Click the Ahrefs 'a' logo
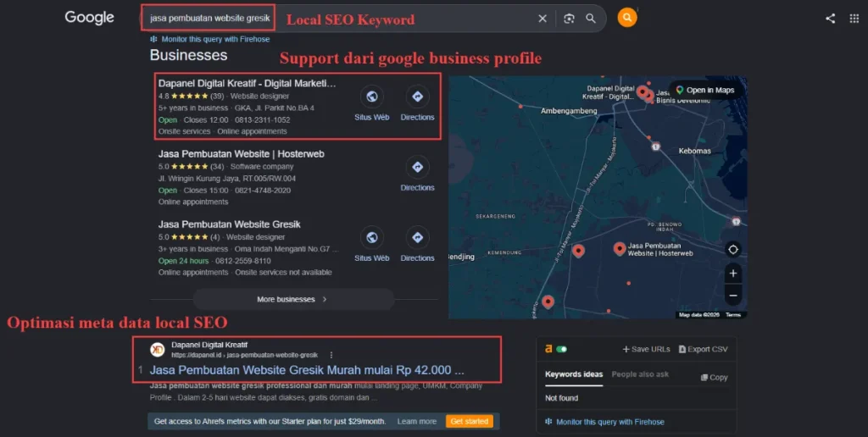This screenshot has height=437, width=868. (548, 348)
